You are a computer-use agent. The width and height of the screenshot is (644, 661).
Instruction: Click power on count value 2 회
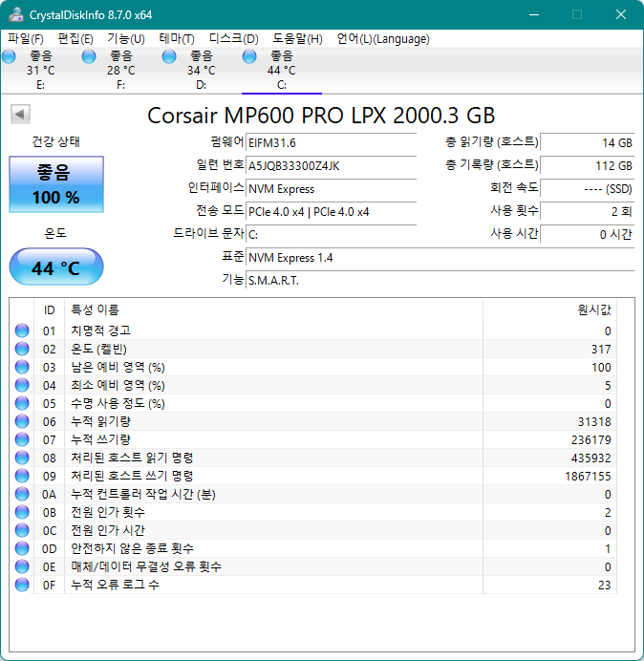tap(587, 212)
